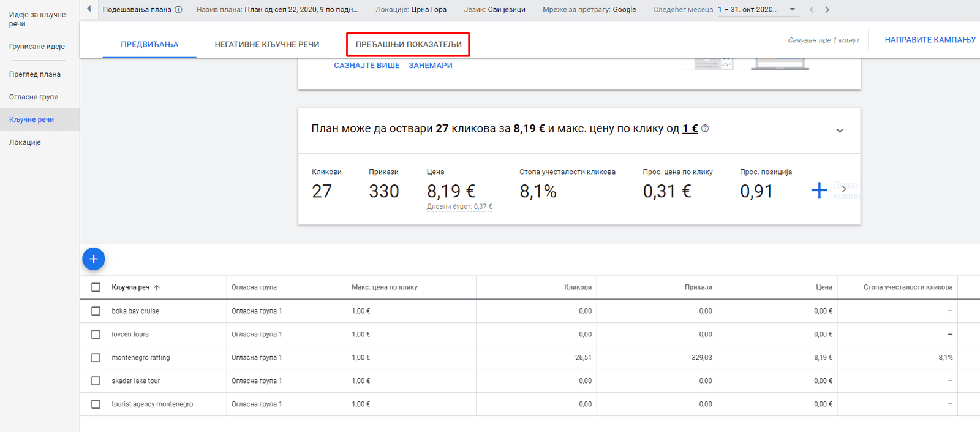Open Огласне групе in the sidebar
Viewport: 980px width, 432px height.
(x=34, y=97)
